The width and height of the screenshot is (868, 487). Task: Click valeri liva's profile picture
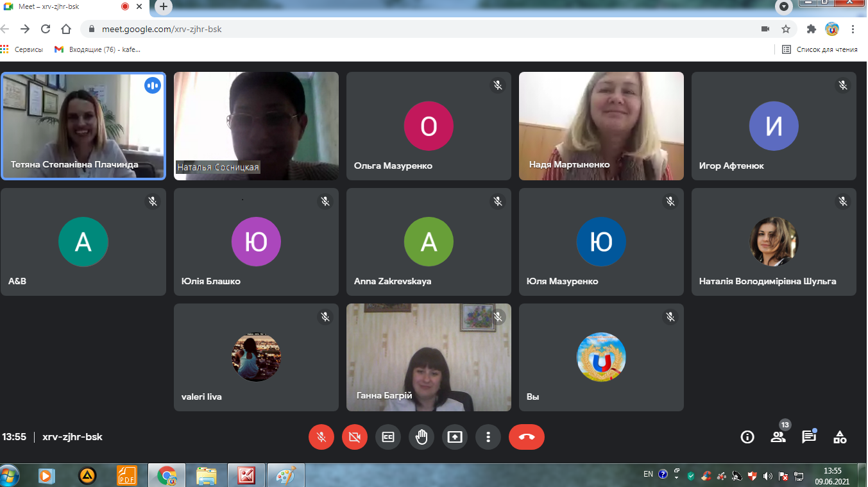[x=256, y=357]
